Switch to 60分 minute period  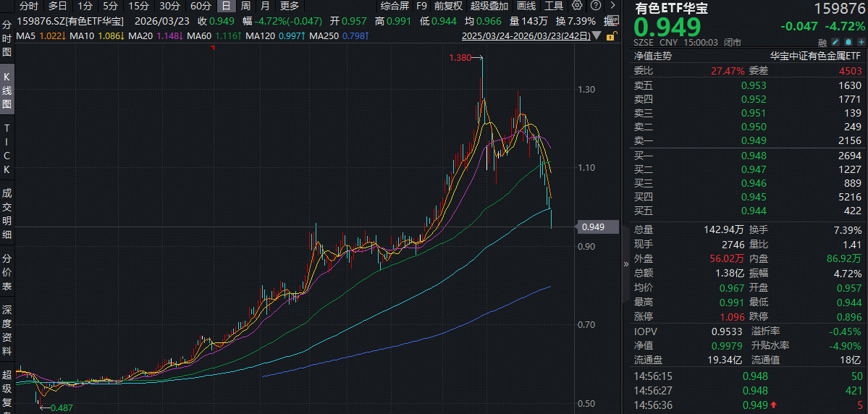pyautogui.click(x=201, y=6)
